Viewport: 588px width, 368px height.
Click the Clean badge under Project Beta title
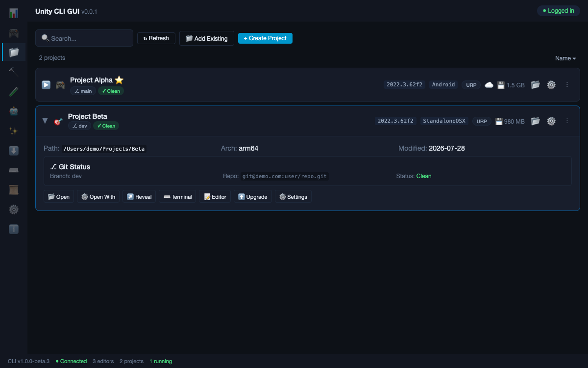pos(106,126)
